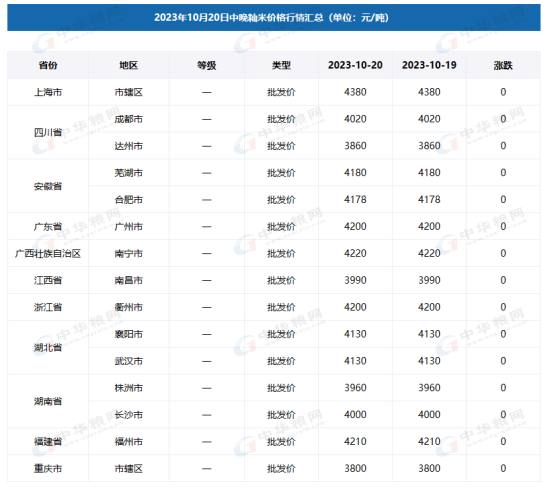Click the 长沙市 region cell
The height and width of the screenshot is (488, 554).
pos(129,414)
